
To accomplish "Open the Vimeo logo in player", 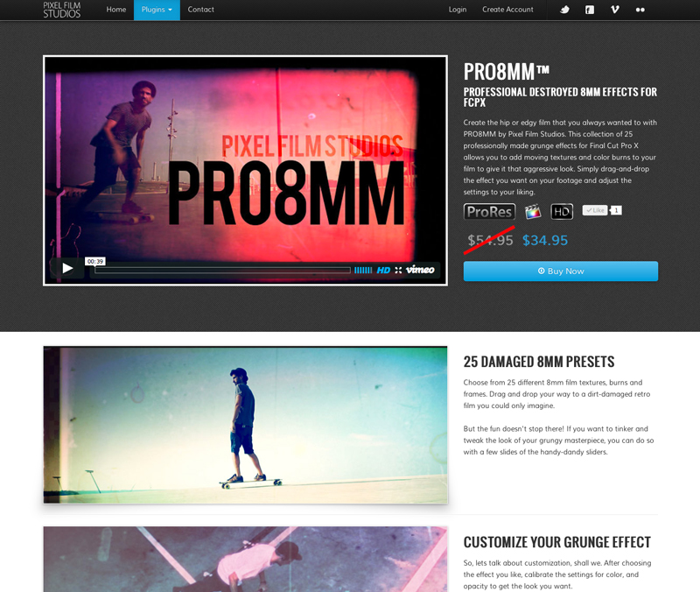I will click(420, 270).
